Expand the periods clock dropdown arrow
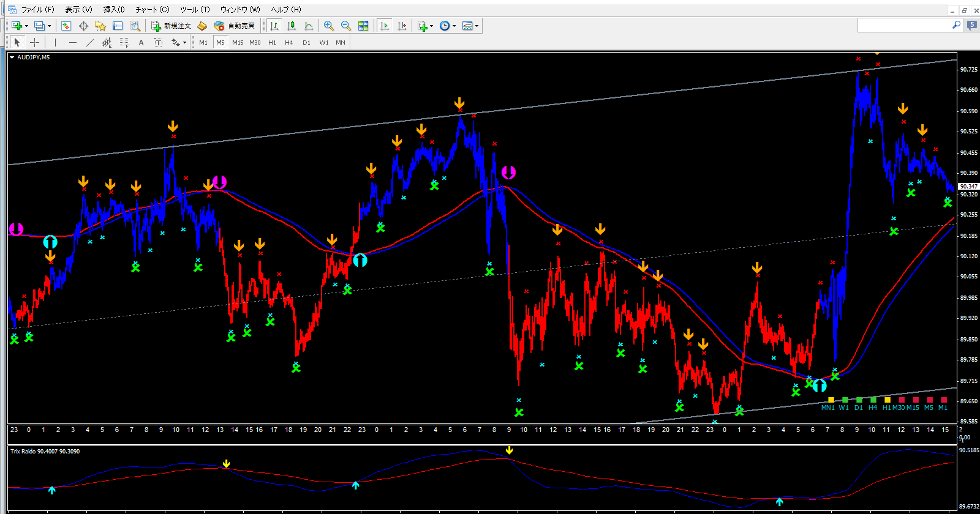This screenshot has height=514, width=980. click(x=454, y=26)
